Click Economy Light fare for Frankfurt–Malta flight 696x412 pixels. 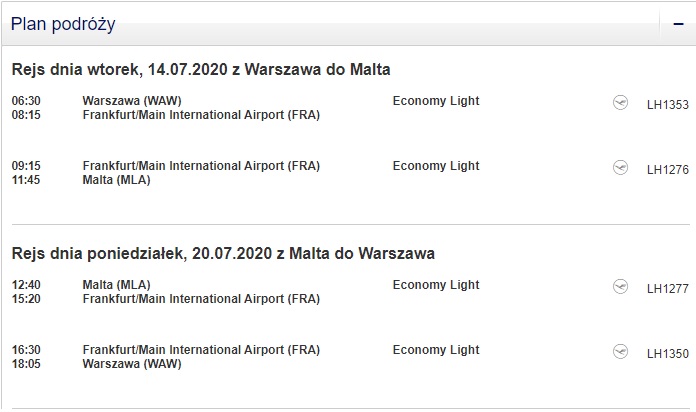pos(436,166)
